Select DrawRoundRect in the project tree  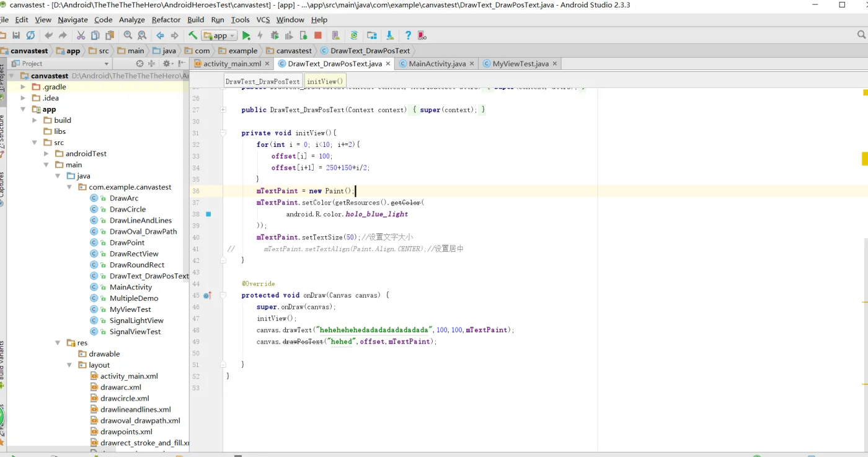[137, 265]
